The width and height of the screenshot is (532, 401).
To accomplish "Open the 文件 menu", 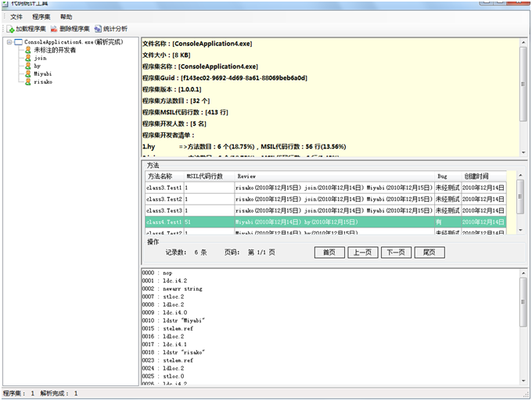I will pyautogui.click(x=16, y=17).
